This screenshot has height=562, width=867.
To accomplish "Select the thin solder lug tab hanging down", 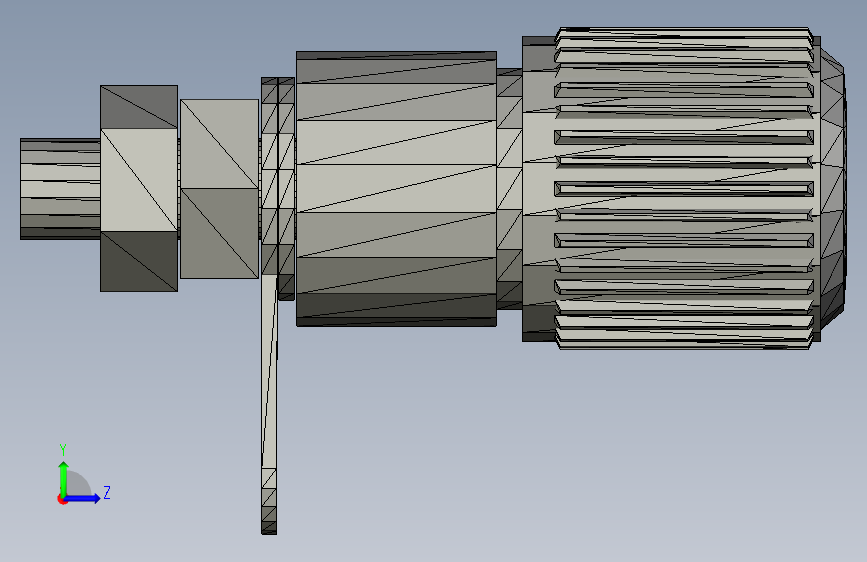I will [269, 404].
